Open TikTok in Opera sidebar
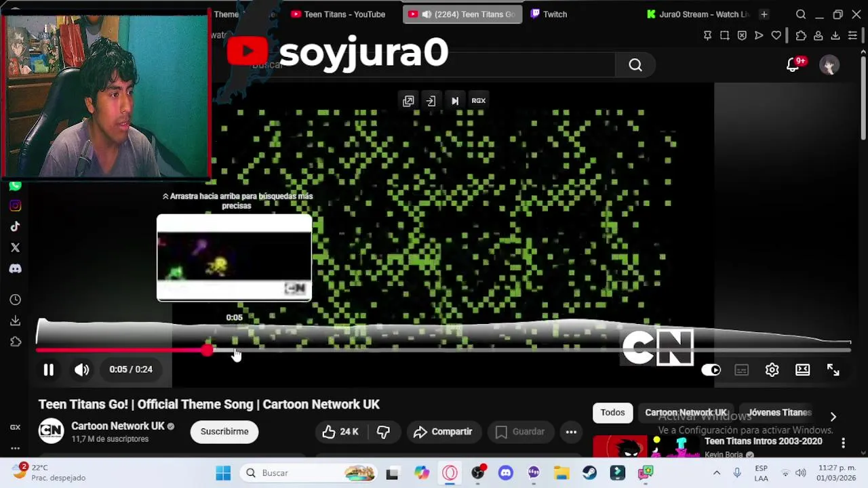 coord(15,227)
